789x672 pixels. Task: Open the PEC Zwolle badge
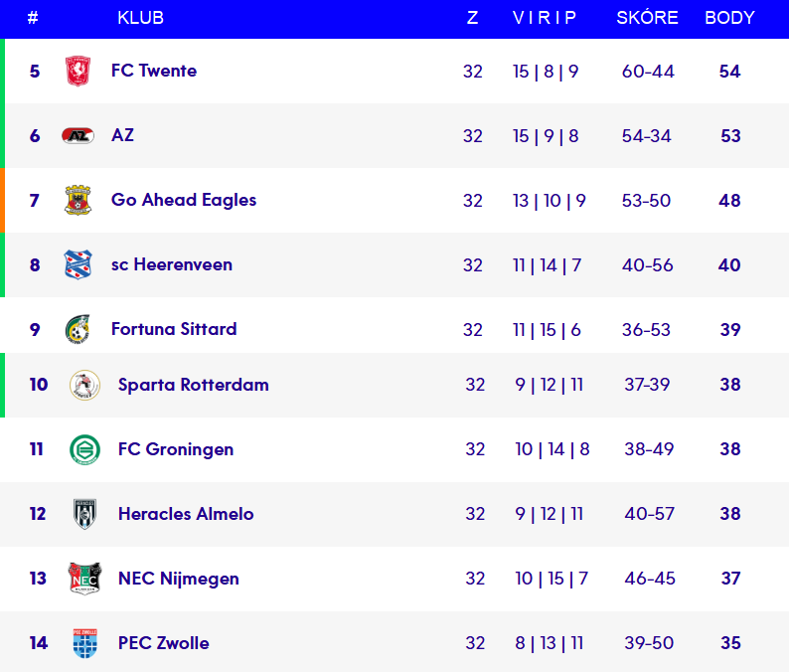[x=84, y=643]
